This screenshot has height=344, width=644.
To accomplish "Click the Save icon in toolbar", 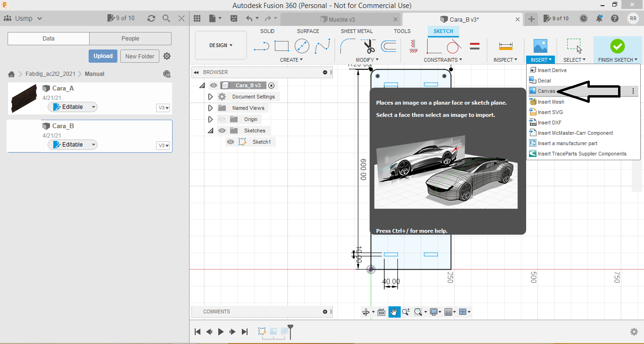I will tap(233, 18).
